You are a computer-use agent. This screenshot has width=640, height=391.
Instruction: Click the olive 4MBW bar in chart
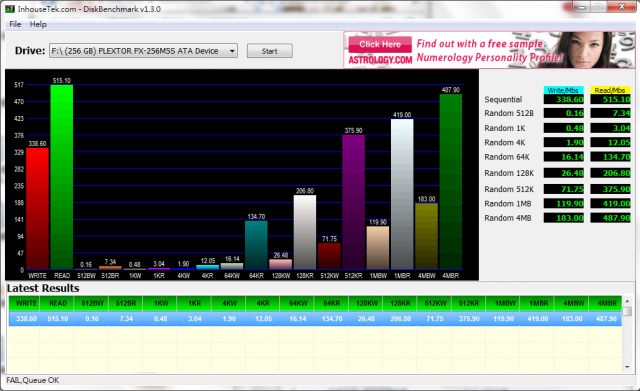[427, 236]
